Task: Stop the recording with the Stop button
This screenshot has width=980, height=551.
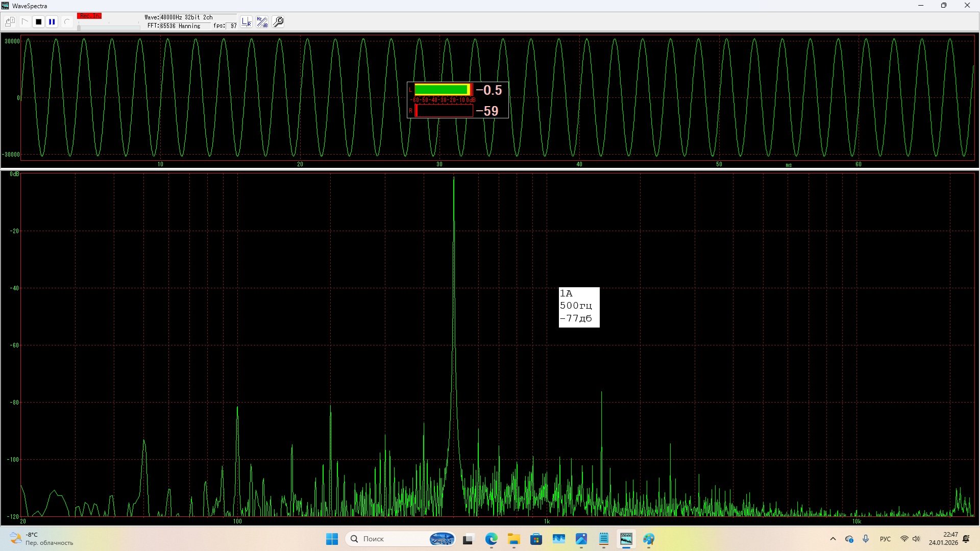Action: [x=38, y=22]
